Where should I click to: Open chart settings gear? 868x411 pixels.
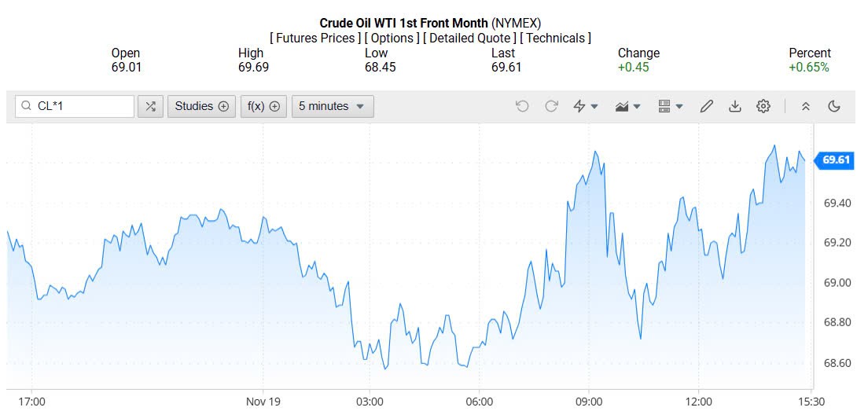(x=763, y=106)
